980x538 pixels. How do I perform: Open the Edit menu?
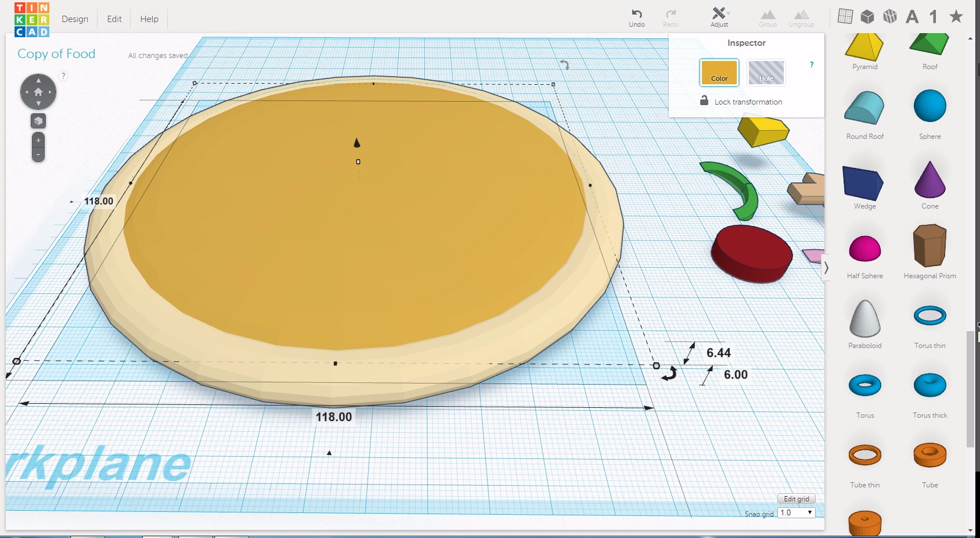coord(114,19)
